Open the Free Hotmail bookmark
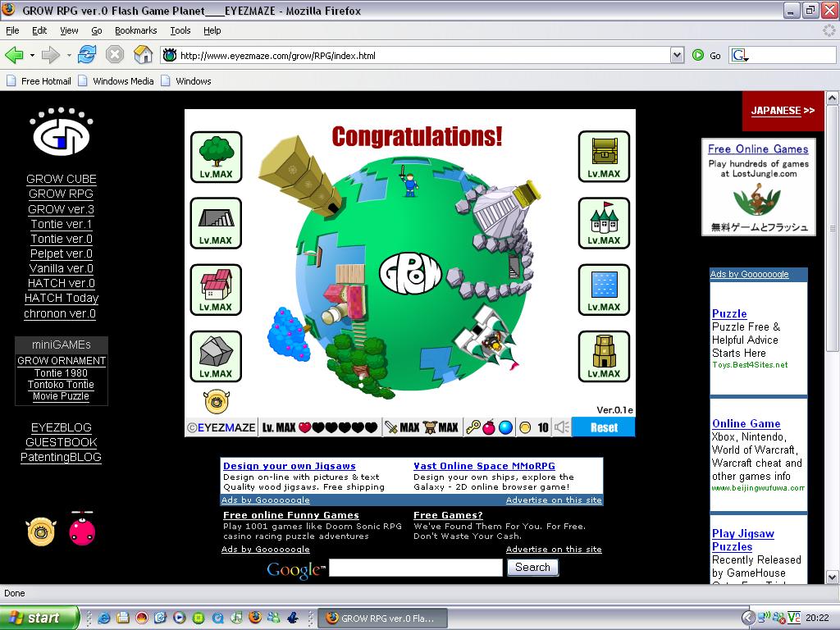840x630 pixels. tap(39, 81)
